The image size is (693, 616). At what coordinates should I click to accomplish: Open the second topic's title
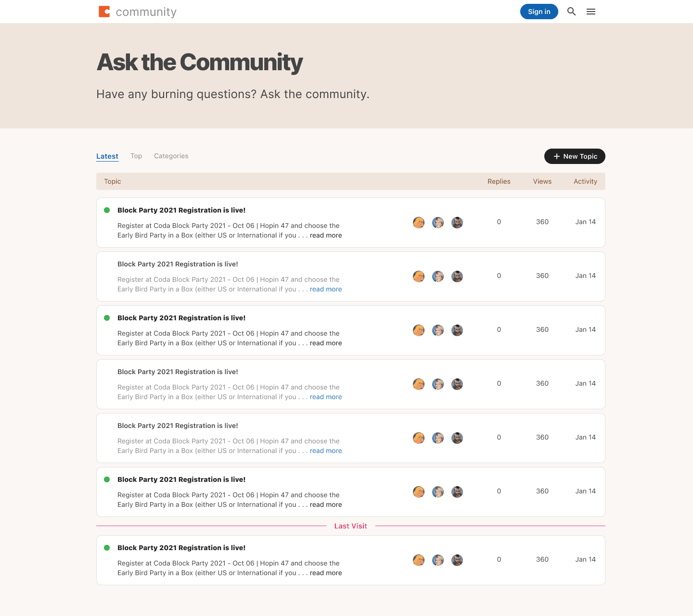tap(178, 264)
